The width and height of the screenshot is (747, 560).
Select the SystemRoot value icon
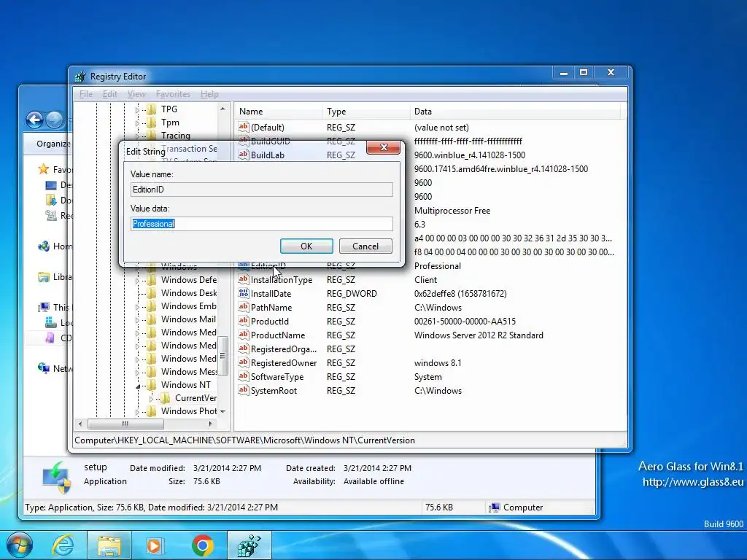[x=244, y=390]
